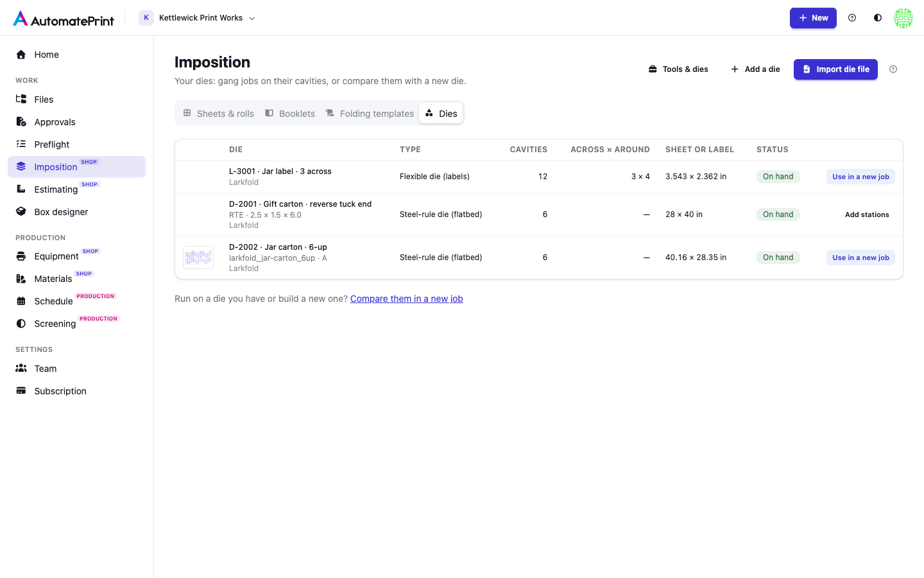Viewport: 924px width, 578px height.
Task: Click the help icon in top bar
Action: pos(852,18)
